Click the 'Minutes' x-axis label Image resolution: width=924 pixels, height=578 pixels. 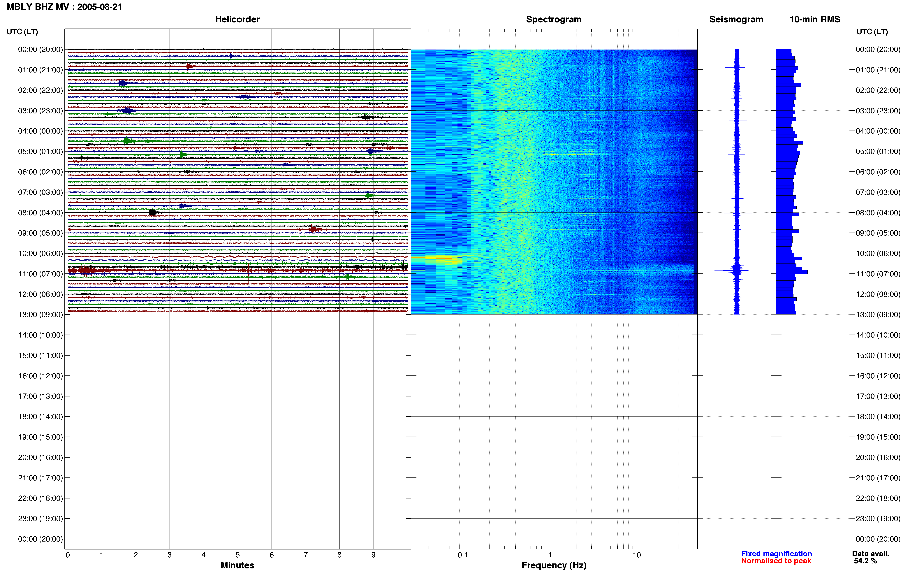pos(237,565)
